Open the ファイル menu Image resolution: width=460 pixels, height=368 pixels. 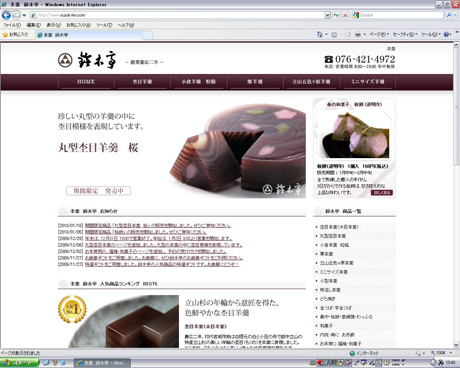click(x=12, y=25)
